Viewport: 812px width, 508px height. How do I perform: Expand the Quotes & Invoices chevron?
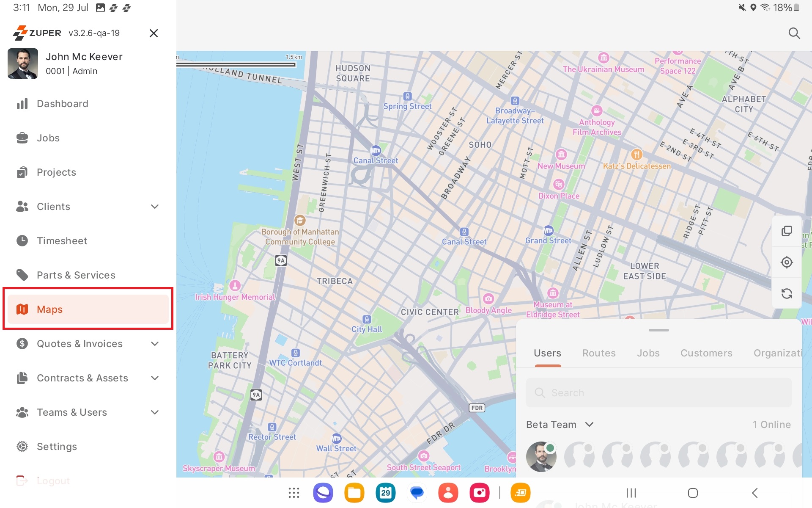(155, 344)
